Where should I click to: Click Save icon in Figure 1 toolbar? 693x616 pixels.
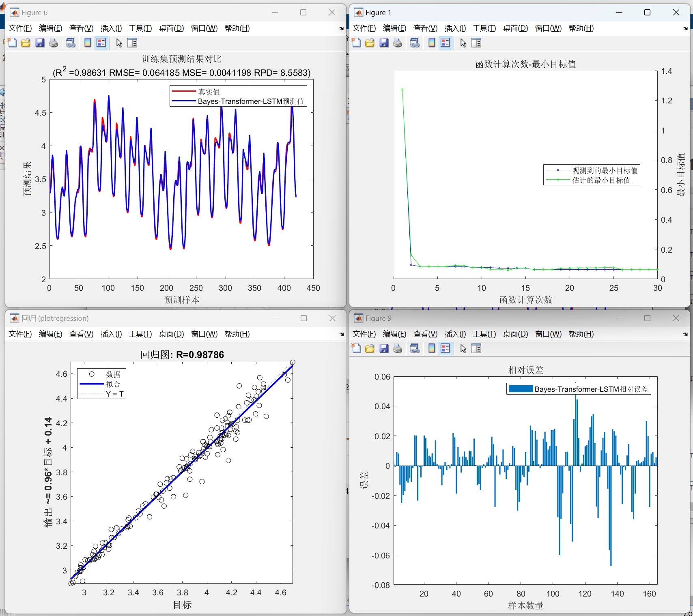coord(384,43)
